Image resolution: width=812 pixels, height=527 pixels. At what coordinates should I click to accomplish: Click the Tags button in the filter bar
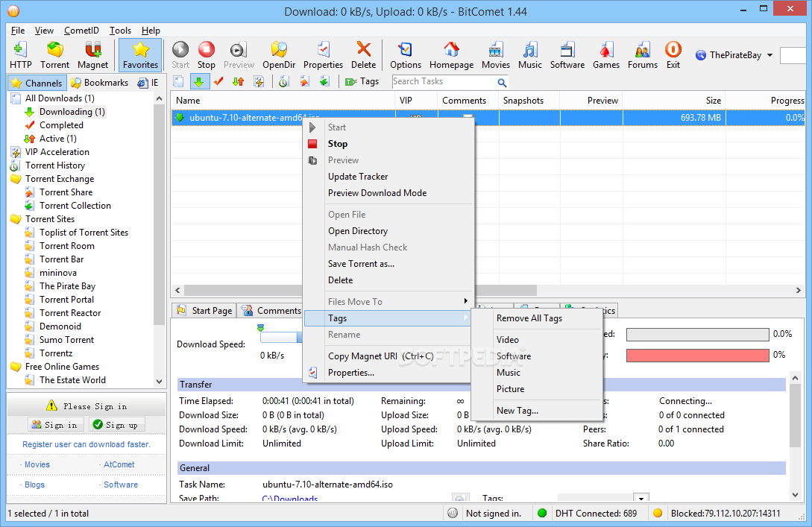point(362,81)
